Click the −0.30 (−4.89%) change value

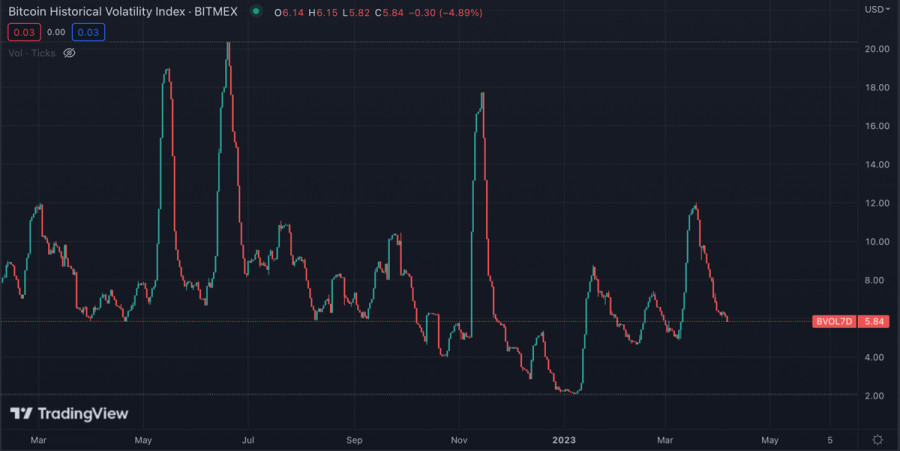click(x=445, y=13)
